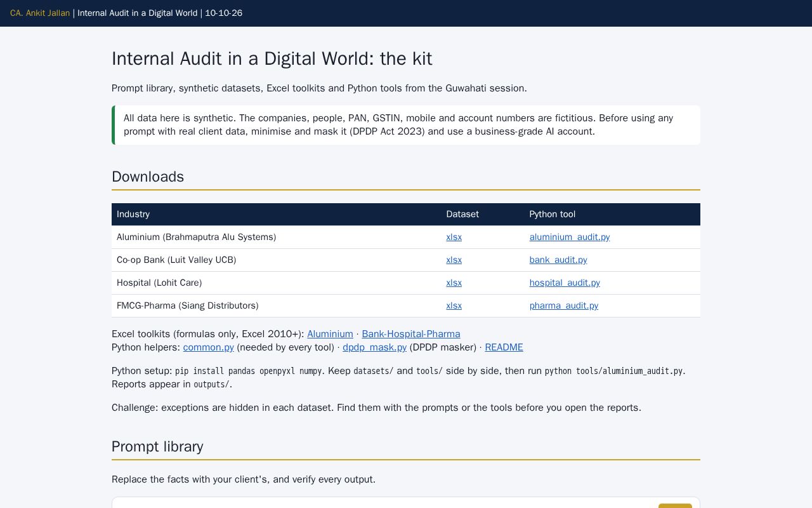Screen dimensions: 812x508
Task: Open the Aluminium Excel toolkit link
Action: [330, 334]
